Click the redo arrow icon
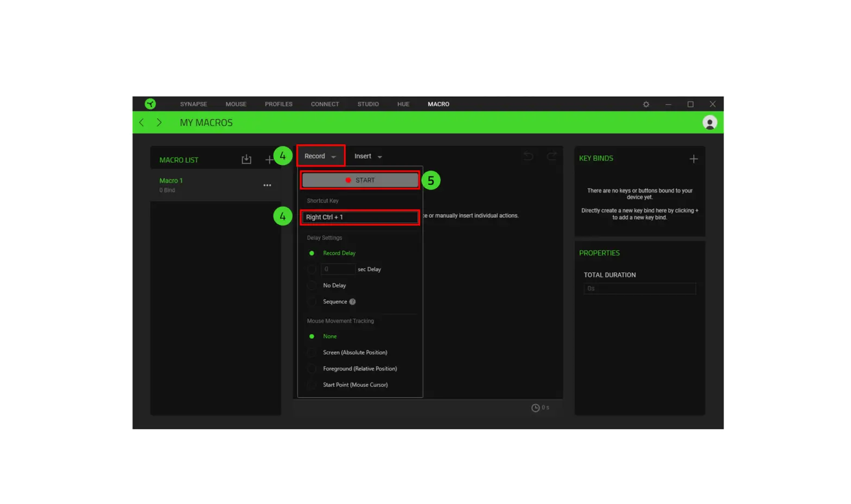The height and width of the screenshot is (504, 851). [x=551, y=156]
